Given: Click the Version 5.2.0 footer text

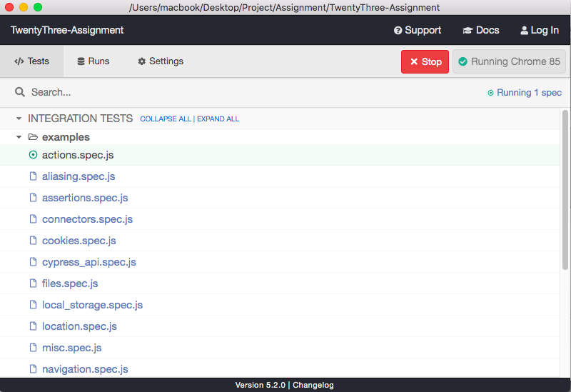Looking at the screenshot, I should pos(261,385).
